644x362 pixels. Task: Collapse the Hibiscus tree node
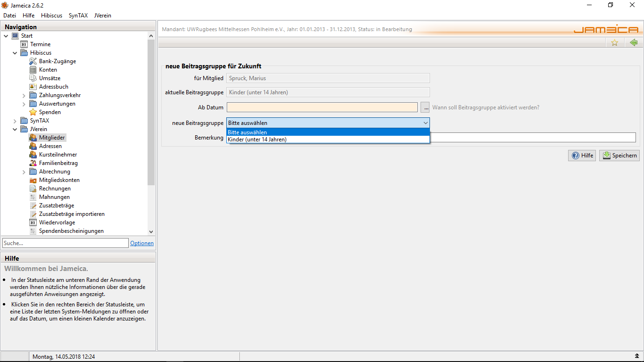point(15,53)
